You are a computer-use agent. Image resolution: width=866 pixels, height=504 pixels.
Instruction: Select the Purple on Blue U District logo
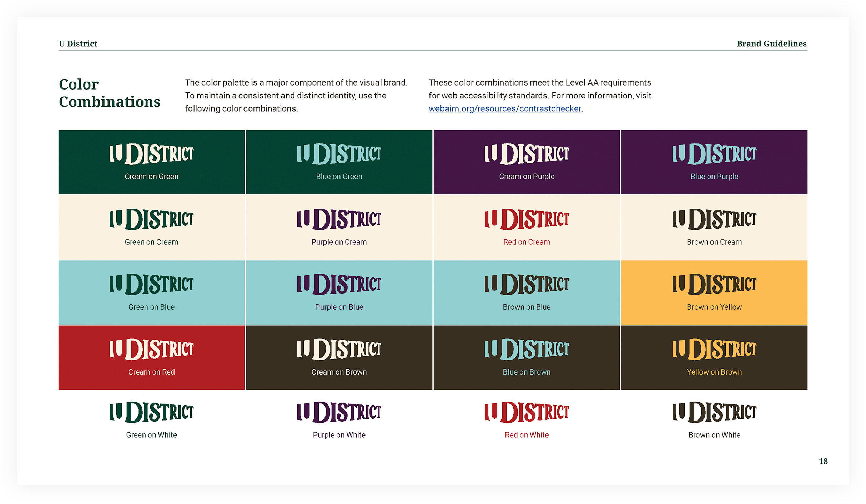pyautogui.click(x=339, y=284)
